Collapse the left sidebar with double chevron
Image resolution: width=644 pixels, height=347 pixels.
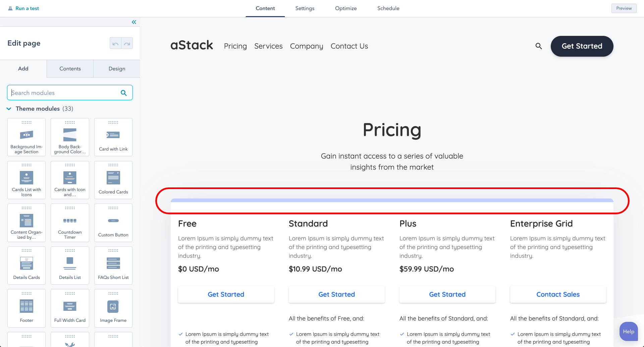coord(134,22)
